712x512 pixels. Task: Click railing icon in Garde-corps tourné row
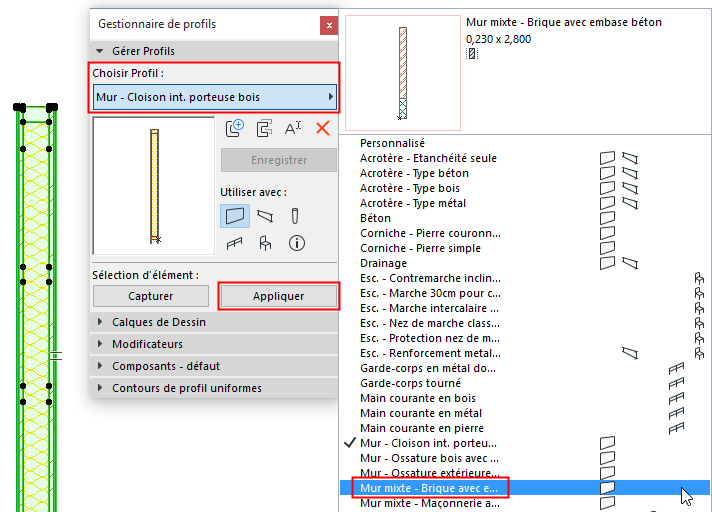pyautogui.click(x=677, y=383)
